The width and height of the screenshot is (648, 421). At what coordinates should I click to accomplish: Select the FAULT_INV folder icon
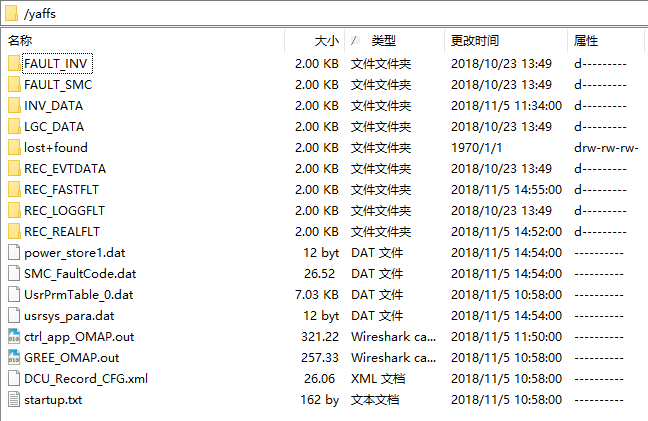point(14,64)
